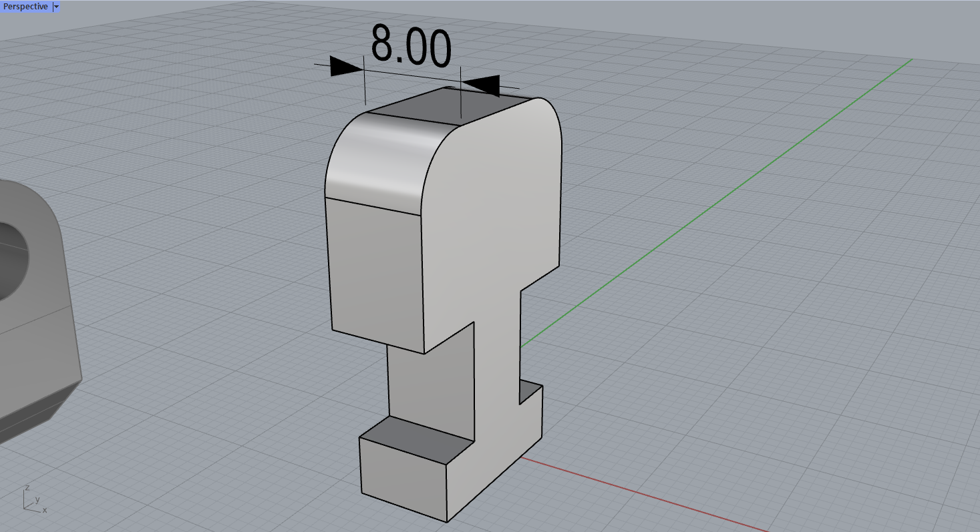Click the red X axis line
This screenshot has height=532, width=980.
pyautogui.click(x=644, y=494)
